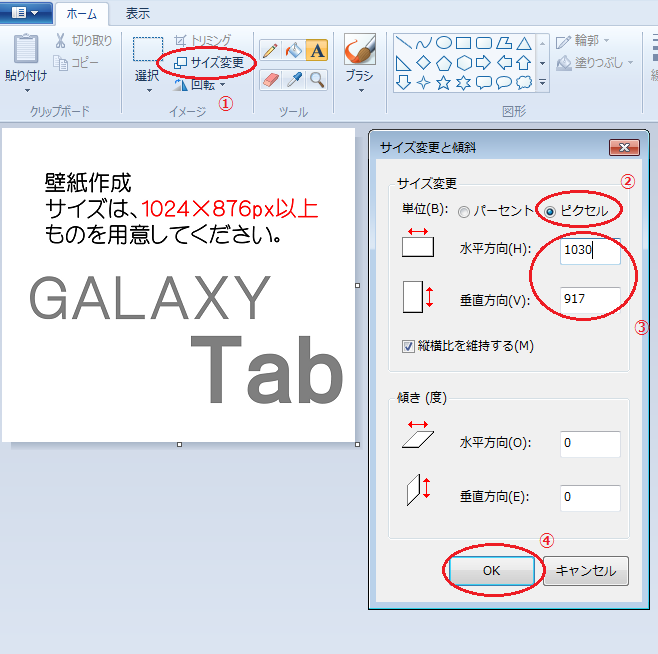Click the canvas right-edge resize handle
This screenshot has width=658, height=654.
358,285
